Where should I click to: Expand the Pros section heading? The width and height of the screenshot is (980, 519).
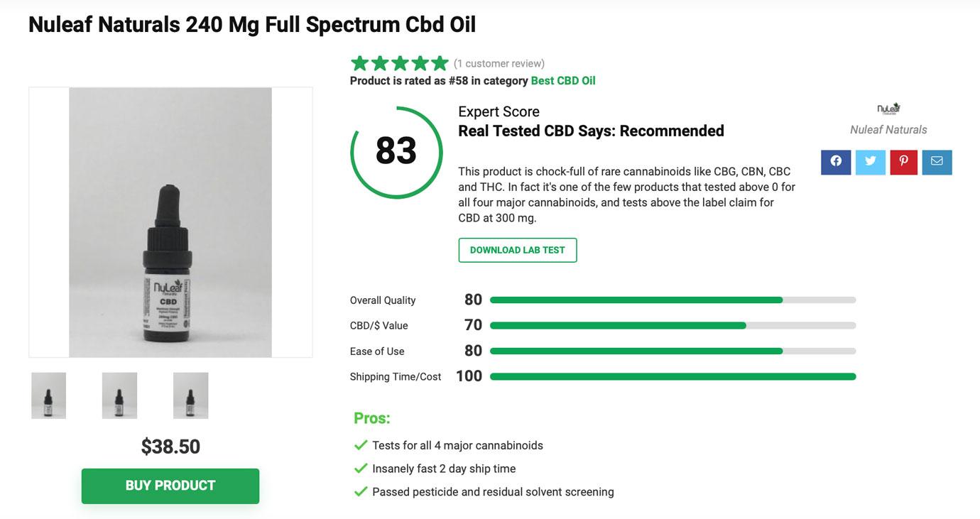coord(371,417)
